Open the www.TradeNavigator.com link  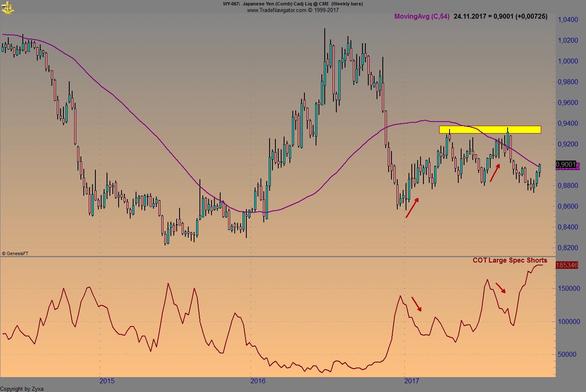(278, 10)
